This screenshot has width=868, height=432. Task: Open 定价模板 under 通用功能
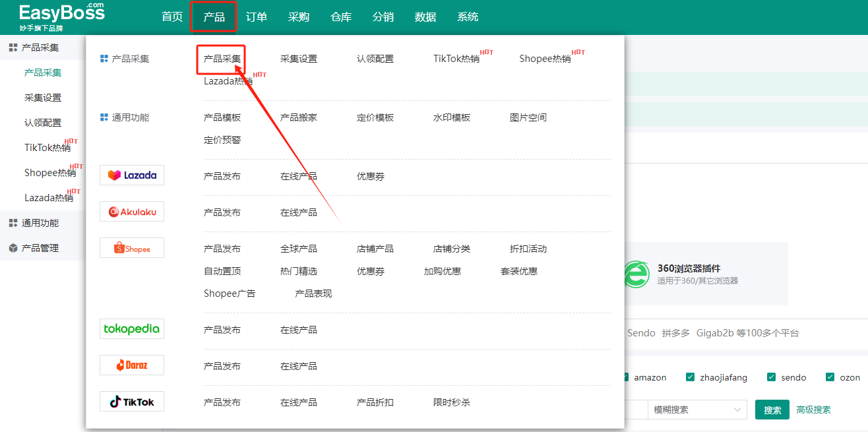click(x=375, y=117)
